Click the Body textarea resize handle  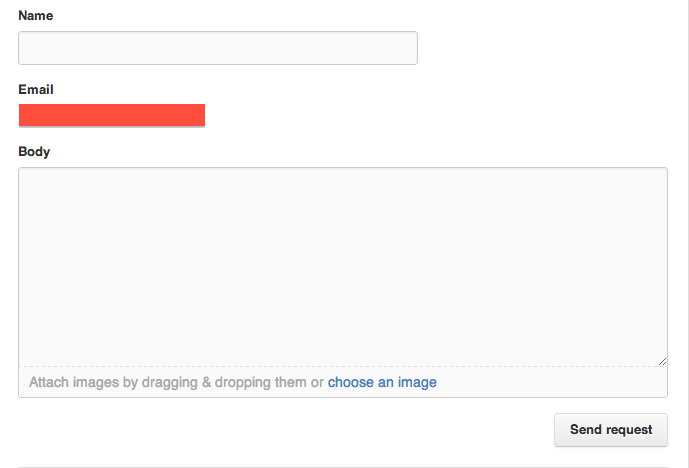(662, 361)
